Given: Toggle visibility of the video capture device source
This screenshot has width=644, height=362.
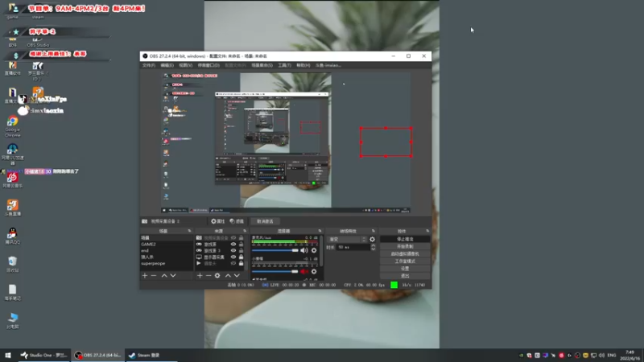Looking at the screenshot, I should click(233, 238).
